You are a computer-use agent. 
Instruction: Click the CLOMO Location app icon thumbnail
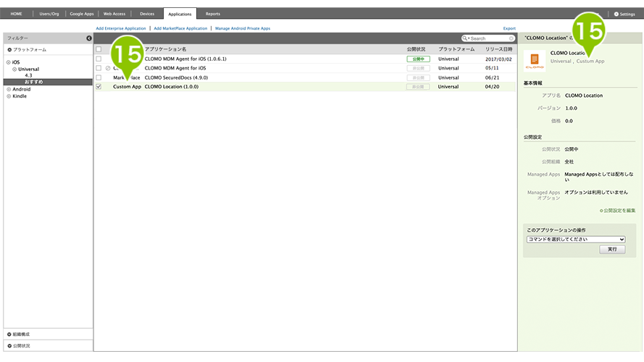point(535,61)
